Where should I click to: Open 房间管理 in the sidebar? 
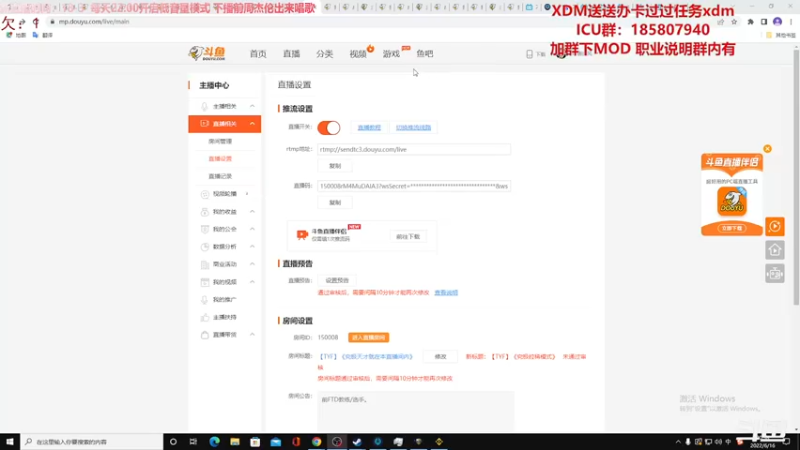point(220,141)
